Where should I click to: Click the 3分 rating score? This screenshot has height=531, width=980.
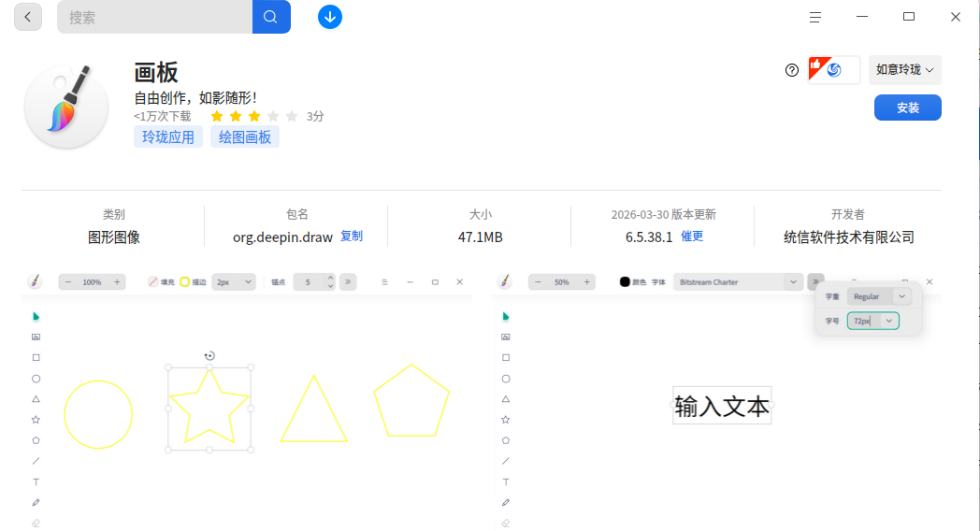tap(315, 116)
